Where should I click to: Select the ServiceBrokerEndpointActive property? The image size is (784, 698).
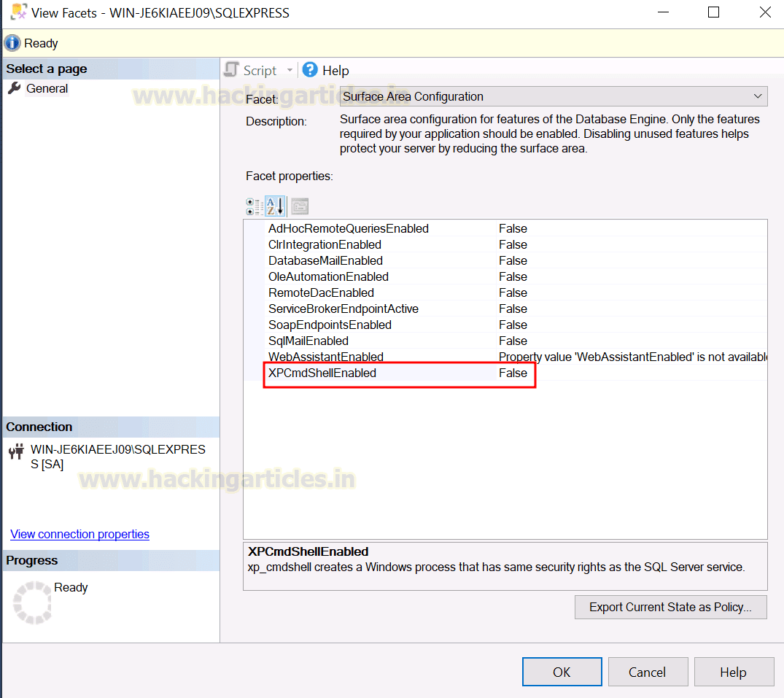pos(344,309)
